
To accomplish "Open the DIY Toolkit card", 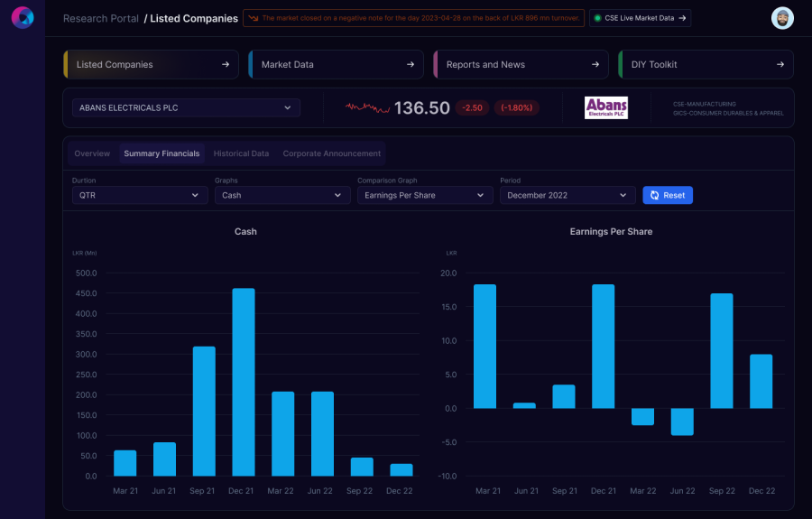I will coord(706,64).
